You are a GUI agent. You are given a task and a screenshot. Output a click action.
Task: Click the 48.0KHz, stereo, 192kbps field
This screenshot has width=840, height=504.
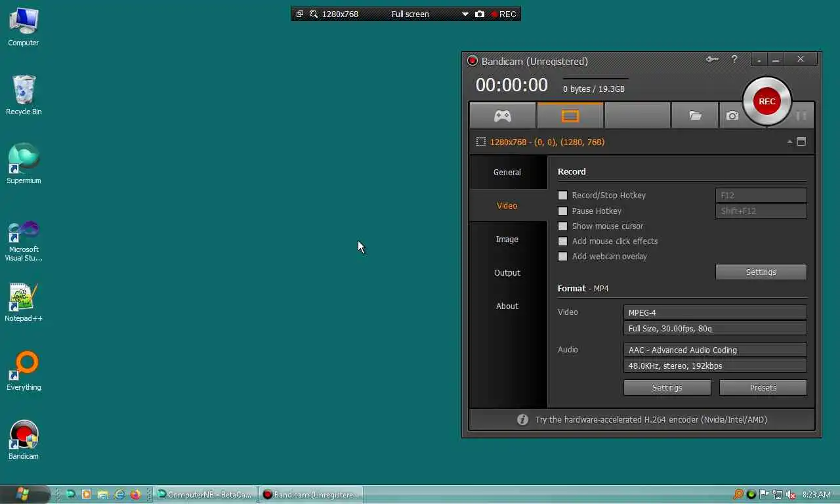pos(715,366)
